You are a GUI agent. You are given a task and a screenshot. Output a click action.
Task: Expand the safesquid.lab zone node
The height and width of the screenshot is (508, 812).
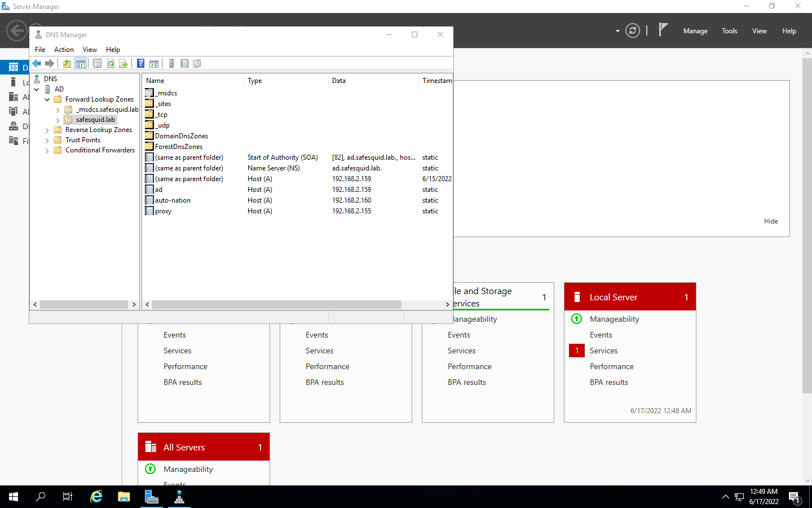click(58, 120)
